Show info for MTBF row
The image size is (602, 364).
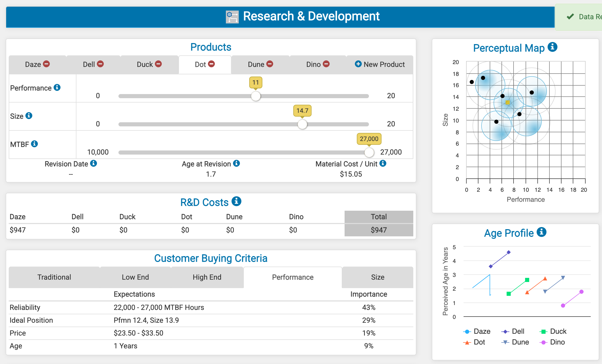(x=34, y=144)
